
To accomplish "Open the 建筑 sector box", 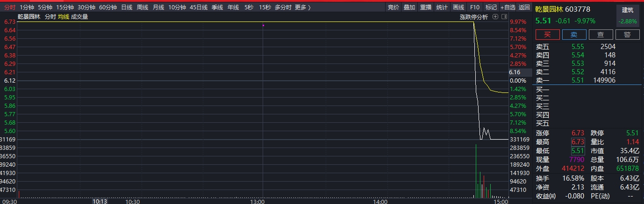I will [628, 15].
